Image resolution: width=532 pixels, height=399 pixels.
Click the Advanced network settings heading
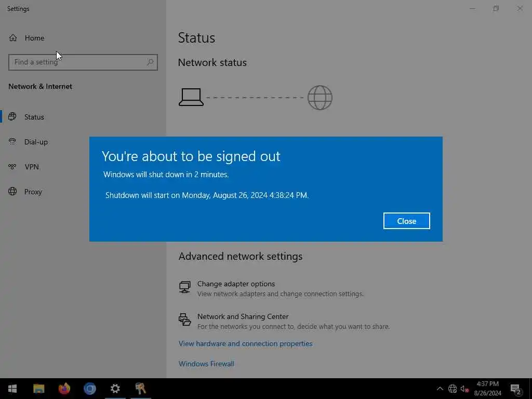click(x=240, y=257)
